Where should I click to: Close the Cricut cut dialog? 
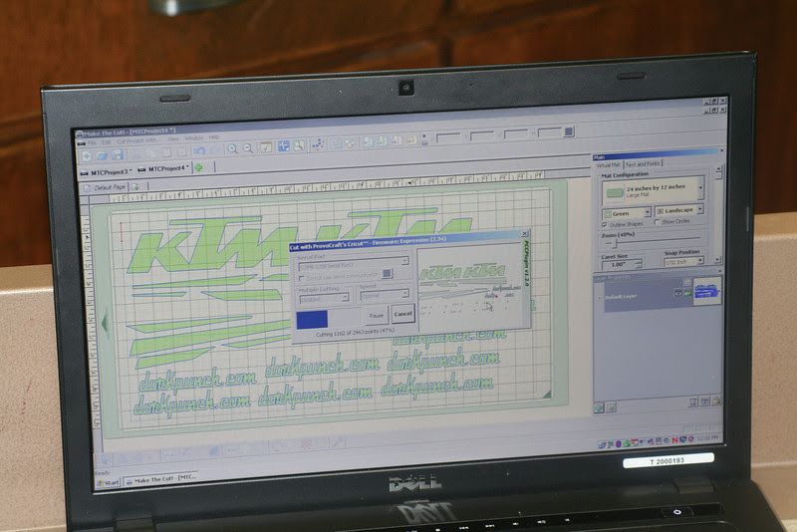coord(525,233)
